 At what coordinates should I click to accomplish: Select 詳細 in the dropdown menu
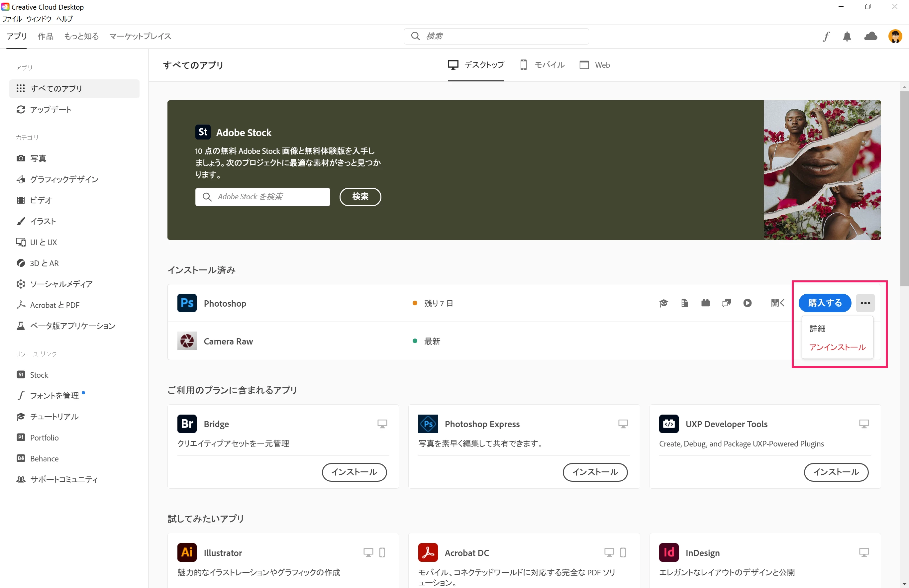tap(817, 328)
